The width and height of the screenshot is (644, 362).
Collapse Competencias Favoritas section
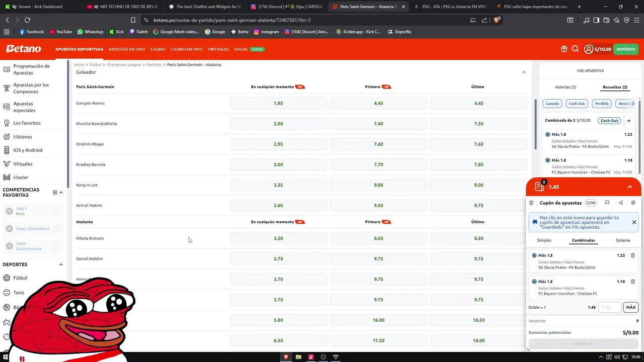click(61, 193)
